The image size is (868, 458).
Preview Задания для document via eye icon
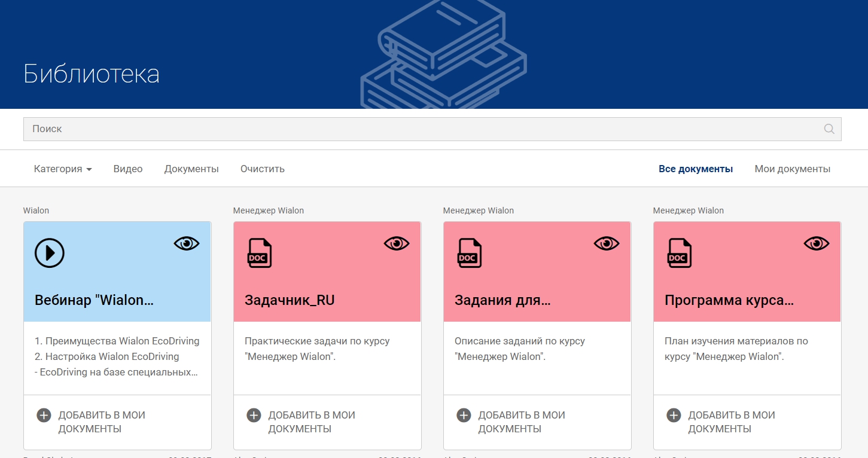click(607, 243)
